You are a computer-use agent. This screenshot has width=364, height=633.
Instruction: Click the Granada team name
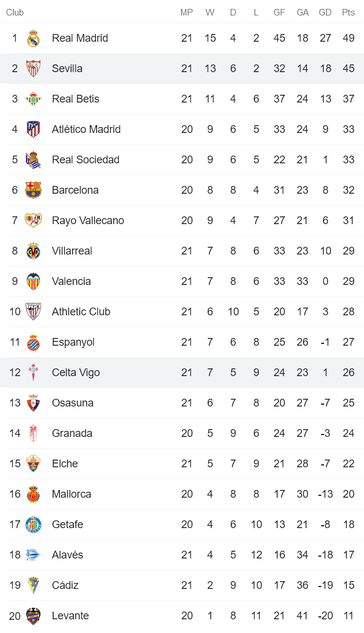(x=71, y=433)
